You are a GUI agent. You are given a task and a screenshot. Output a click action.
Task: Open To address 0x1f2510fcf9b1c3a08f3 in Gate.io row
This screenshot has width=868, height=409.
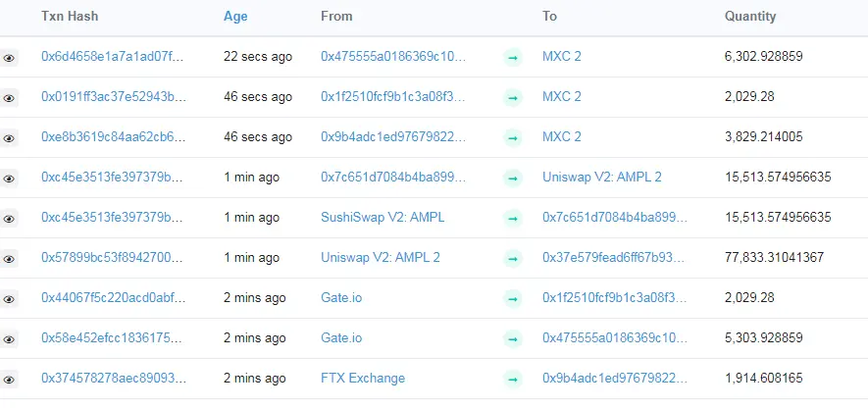(615, 298)
